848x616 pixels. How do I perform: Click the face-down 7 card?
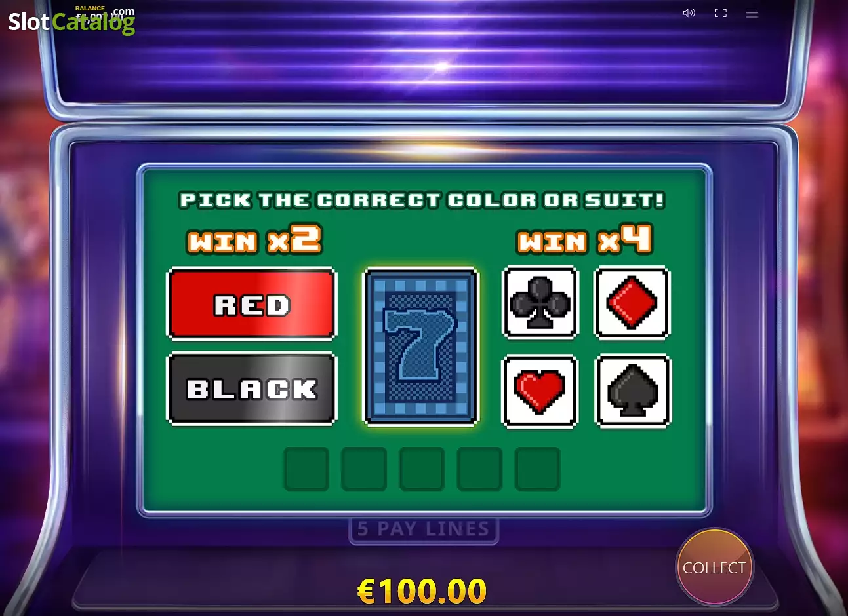(x=420, y=347)
